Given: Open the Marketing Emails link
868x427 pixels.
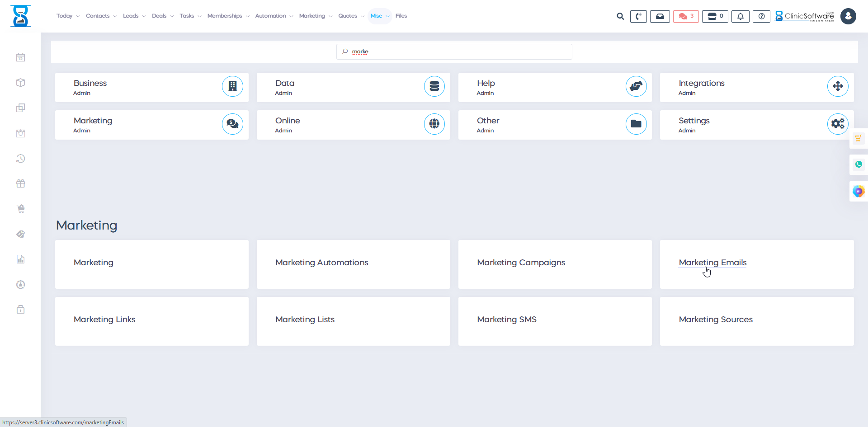Looking at the screenshot, I should coord(712,263).
